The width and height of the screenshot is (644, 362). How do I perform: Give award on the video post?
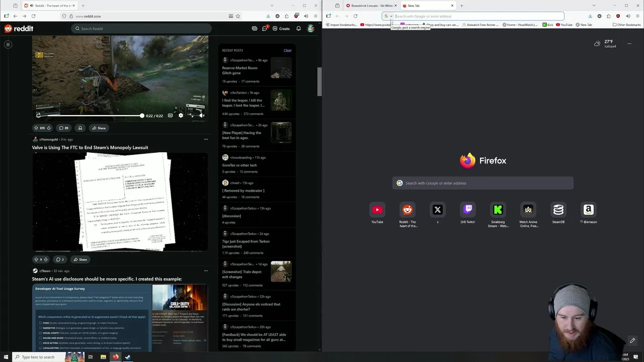(80, 128)
